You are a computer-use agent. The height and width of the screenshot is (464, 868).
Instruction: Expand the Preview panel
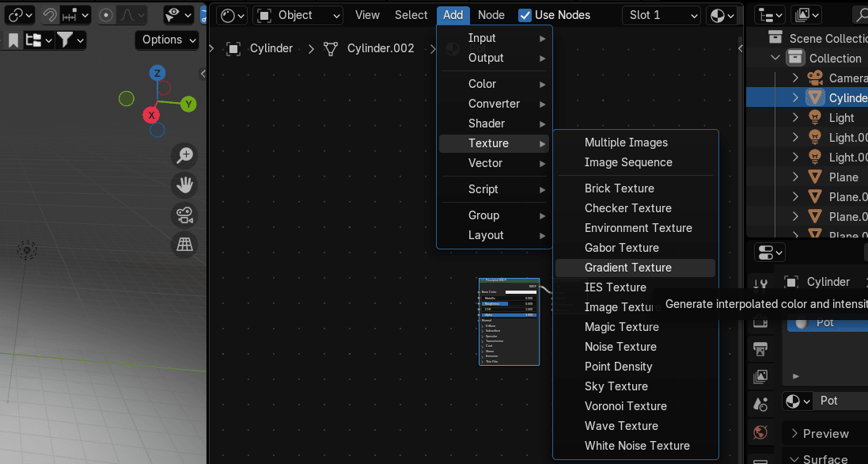[x=825, y=434]
